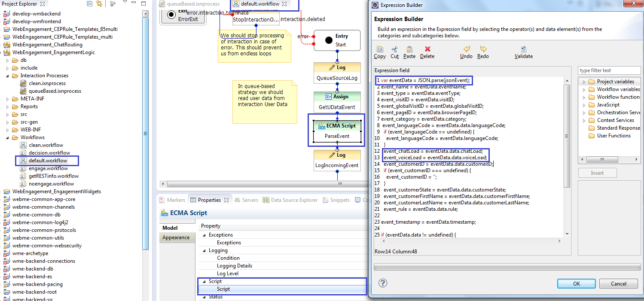The image size is (644, 301).
Task: Validate the expression script
Action: point(523,49)
